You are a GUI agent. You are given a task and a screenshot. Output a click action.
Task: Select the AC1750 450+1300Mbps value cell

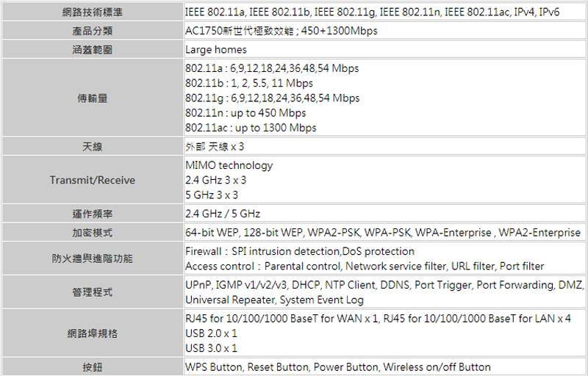385,30
